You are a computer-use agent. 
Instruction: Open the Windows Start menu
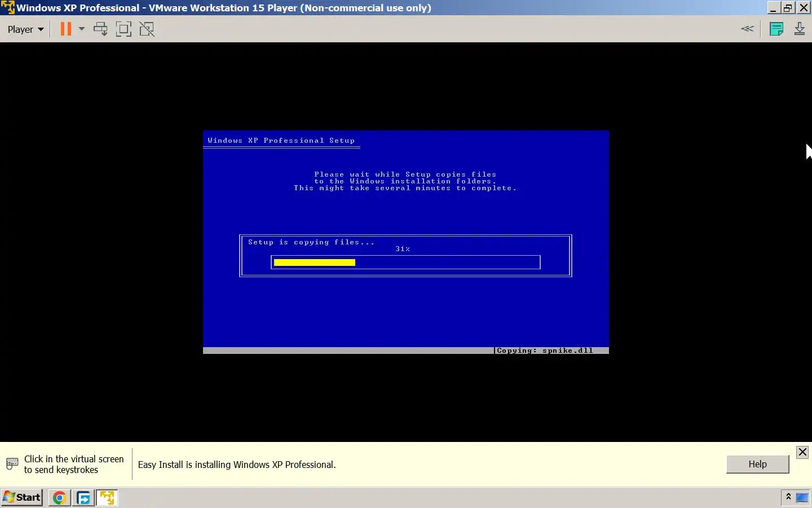pyautogui.click(x=22, y=497)
